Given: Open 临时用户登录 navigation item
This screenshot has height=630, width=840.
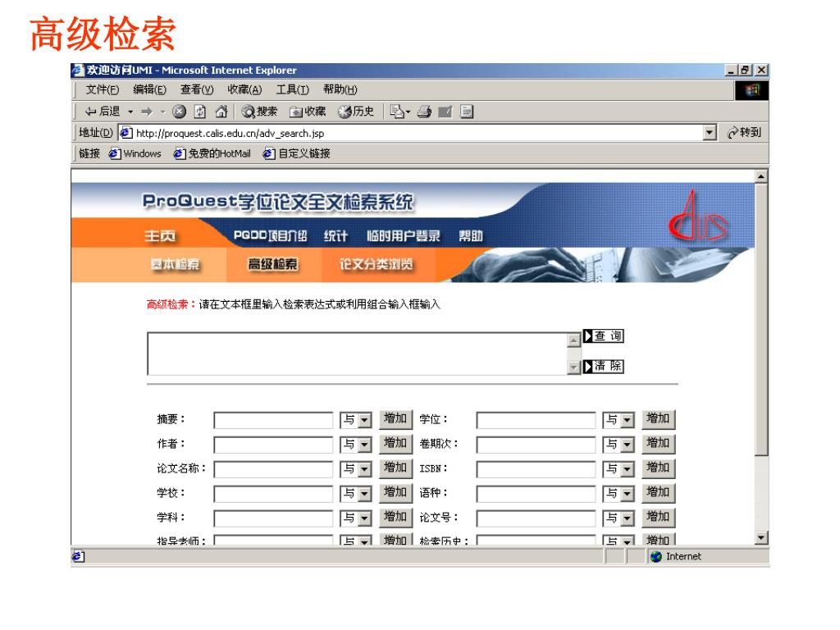Looking at the screenshot, I should click(x=404, y=235).
